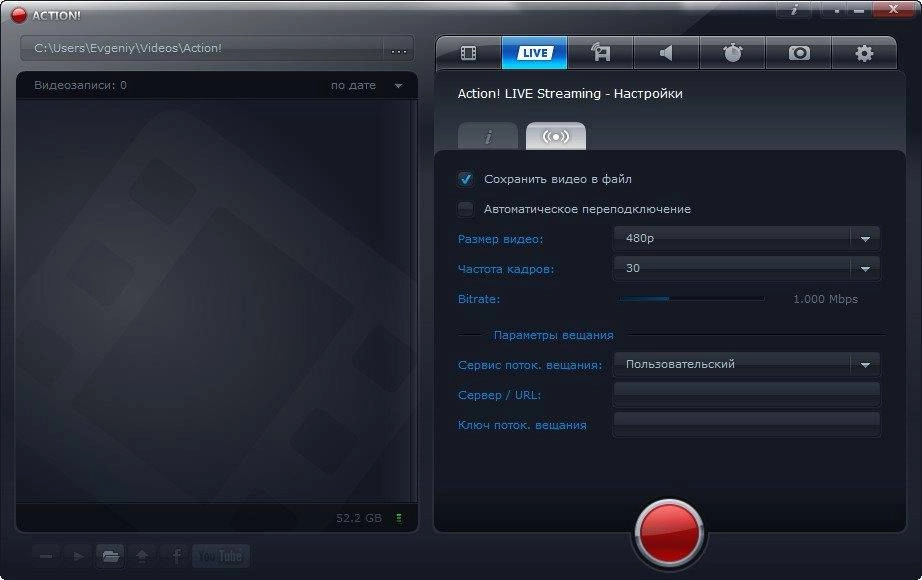
Task: Click the green disk space indicator
Action: [x=399, y=518]
